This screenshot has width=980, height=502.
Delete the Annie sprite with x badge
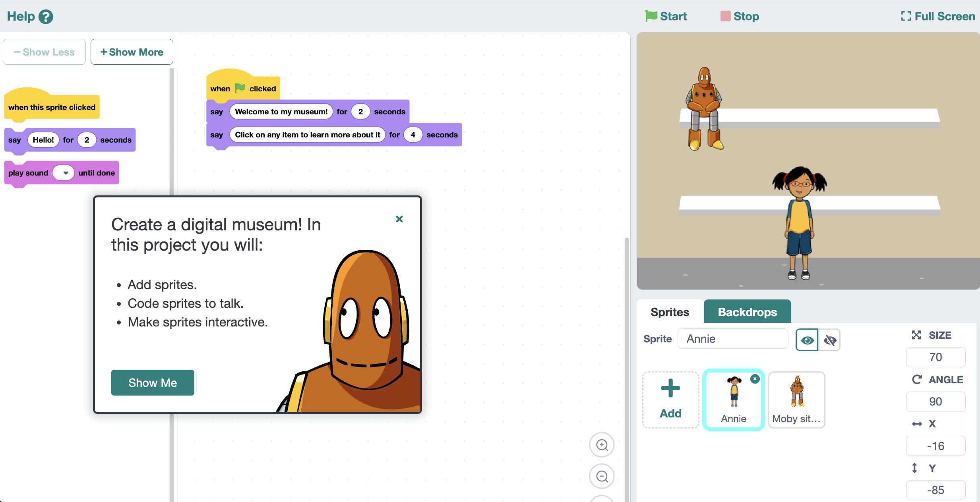755,379
